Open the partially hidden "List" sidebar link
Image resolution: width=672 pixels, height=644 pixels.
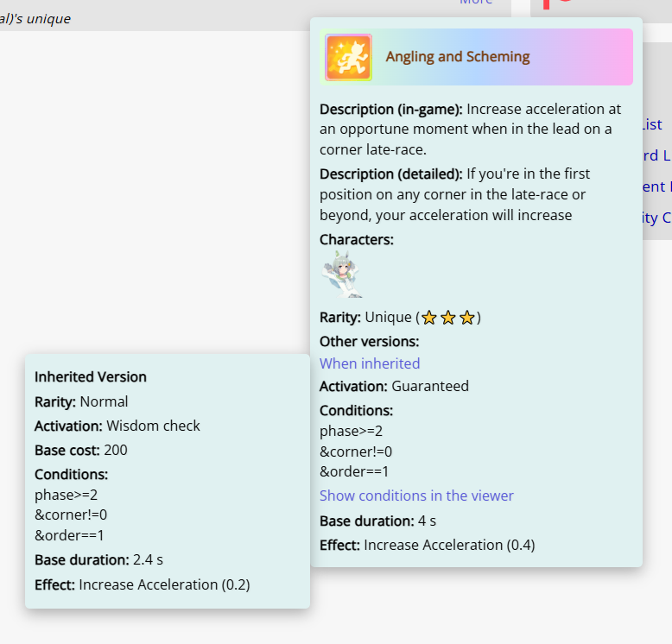point(652,124)
